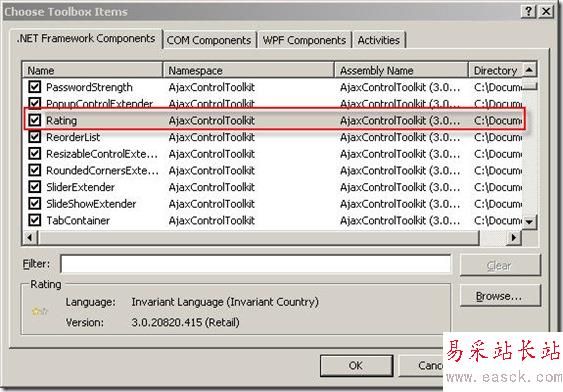Uncheck the PasswordStrength checkbox
The image size is (563, 392).
point(34,87)
